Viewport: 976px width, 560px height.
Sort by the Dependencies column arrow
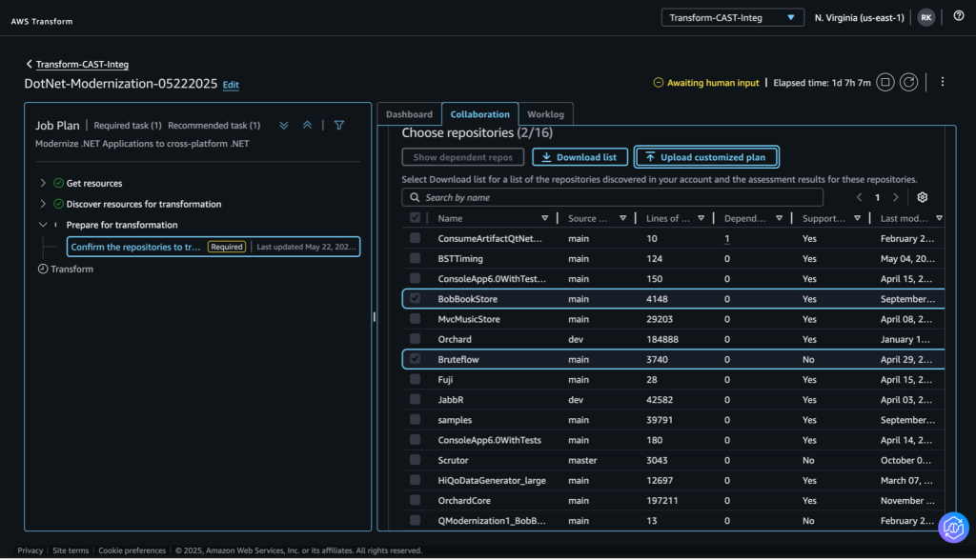pyautogui.click(x=779, y=218)
